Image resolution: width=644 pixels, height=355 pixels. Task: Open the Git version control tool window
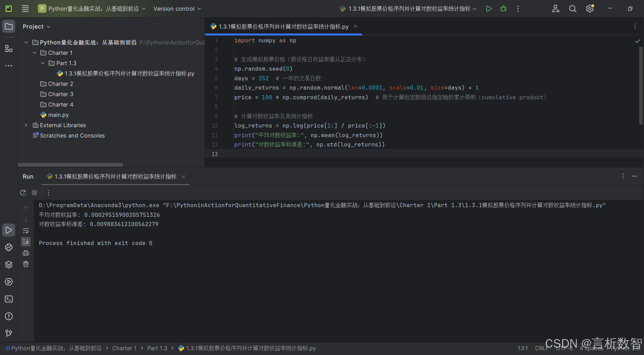click(x=9, y=333)
